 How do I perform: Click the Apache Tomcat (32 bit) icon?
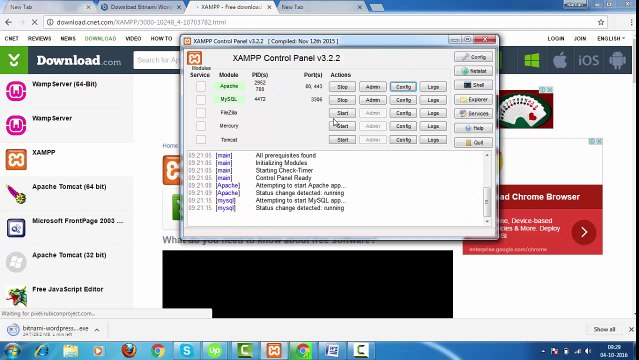tap(16, 262)
